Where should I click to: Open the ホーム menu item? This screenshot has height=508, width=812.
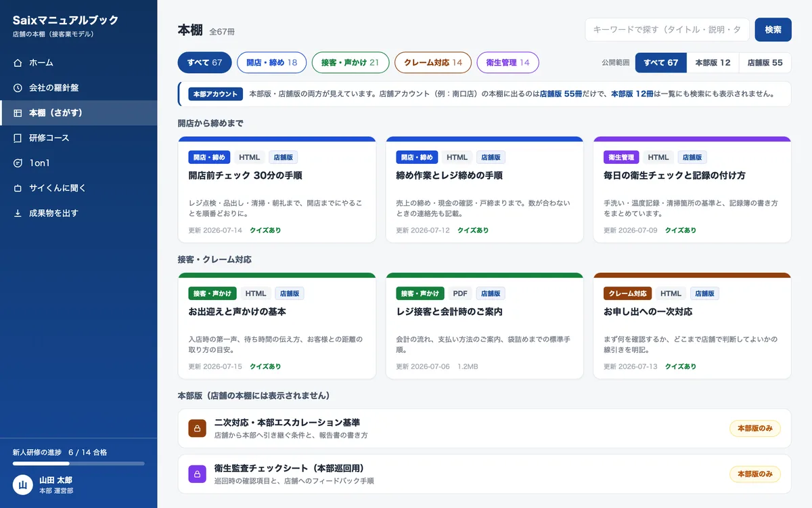click(78, 63)
